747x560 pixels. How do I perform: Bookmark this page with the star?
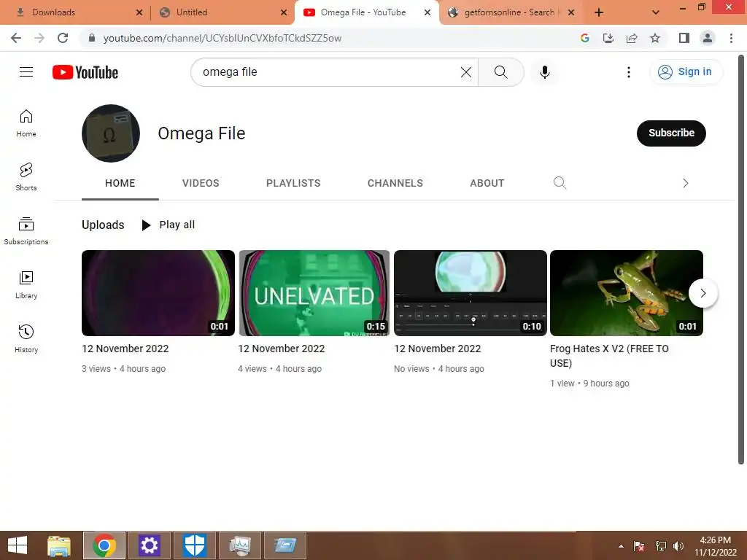[655, 38]
